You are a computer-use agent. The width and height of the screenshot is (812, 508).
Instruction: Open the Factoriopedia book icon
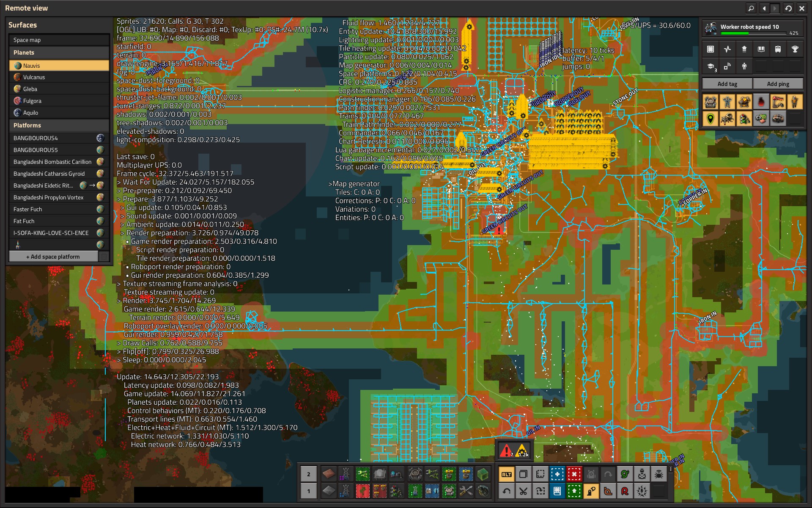(x=761, y=49)
